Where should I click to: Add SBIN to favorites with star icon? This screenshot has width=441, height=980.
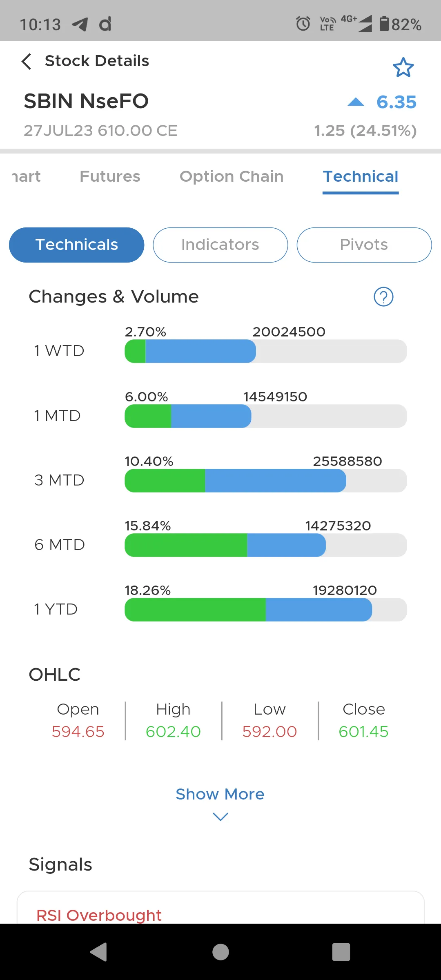click(403, 68)
